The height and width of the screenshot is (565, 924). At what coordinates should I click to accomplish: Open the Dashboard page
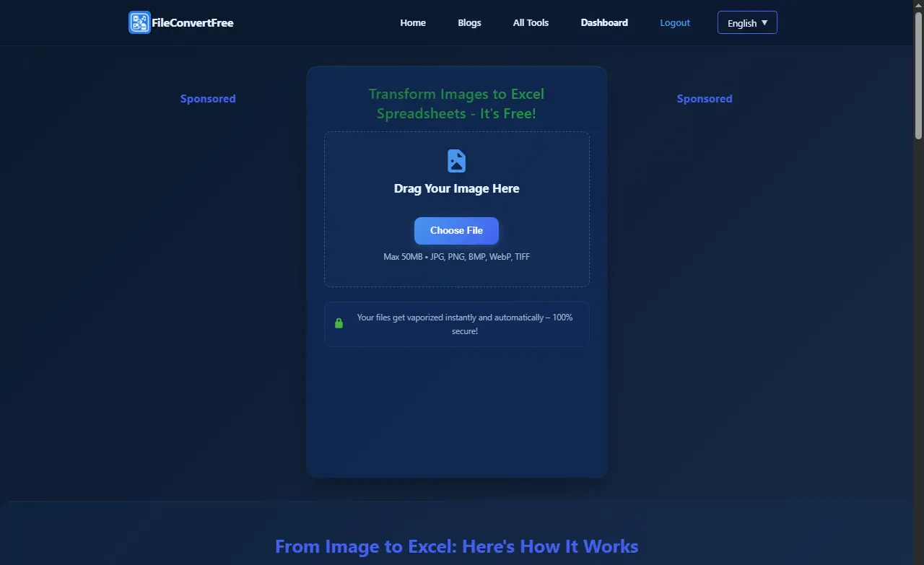pos(604,22)
